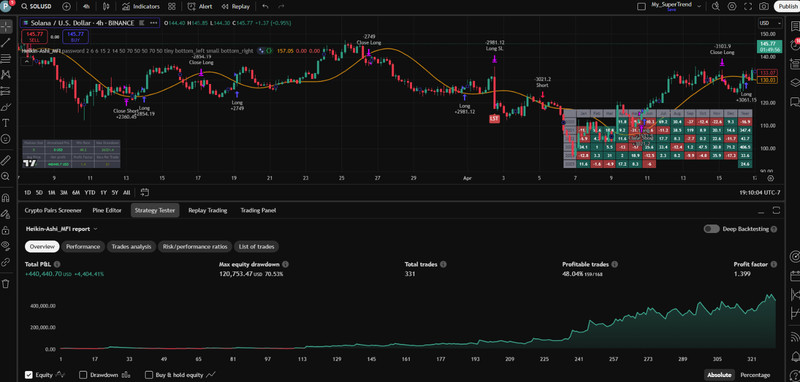Image resolution: width=800 pixels, height=382 pixels.
Task: Select the All time range
Action: (127, 192)
